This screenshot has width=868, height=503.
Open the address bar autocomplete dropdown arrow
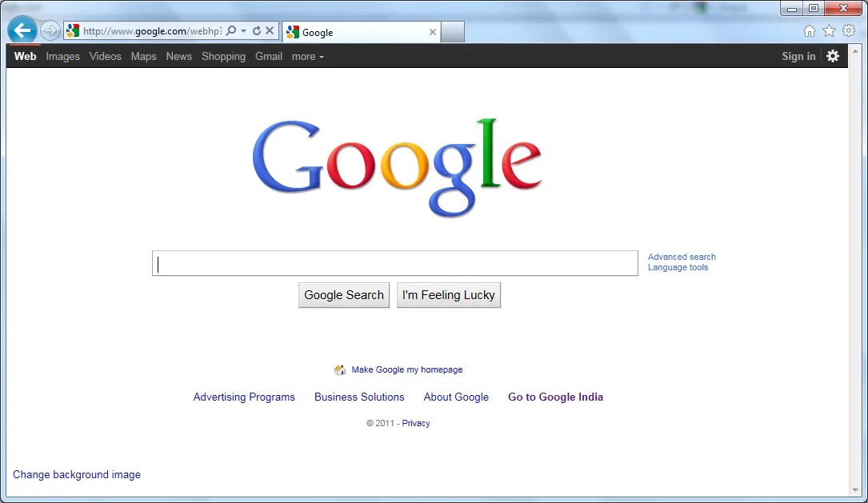coord(243,31)
